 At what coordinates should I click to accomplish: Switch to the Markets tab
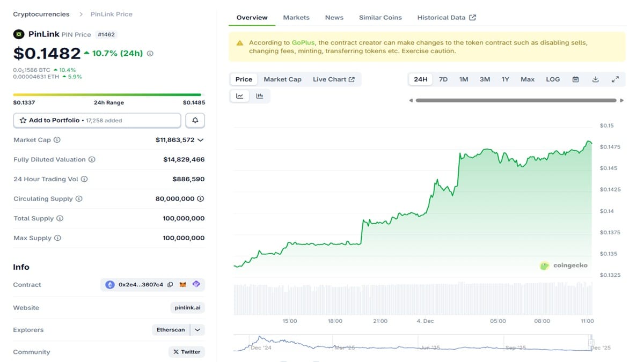click(296, 17)
